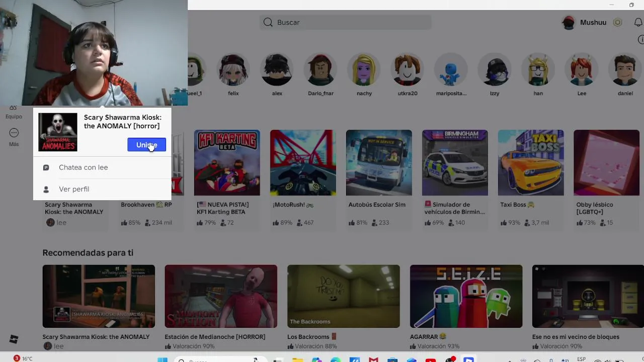The width and height of the screenshot is (644, 362).
Task: Open Ese no es mi vecino thumbnail
Action: point(588,296)
